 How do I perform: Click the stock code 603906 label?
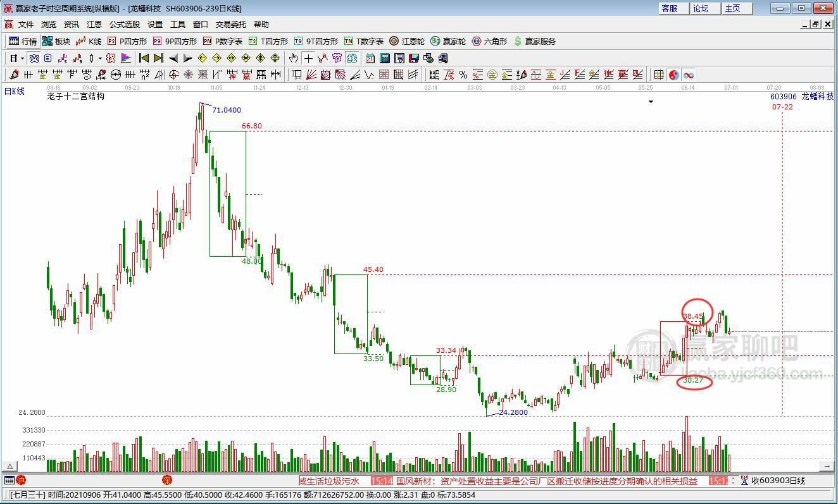click(x=784, y=97)
